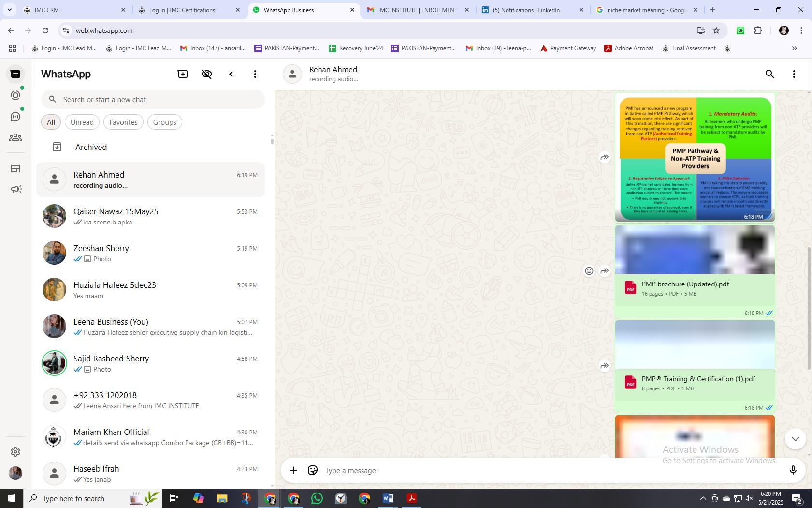Open Windows Start menu

pos(12,498)
